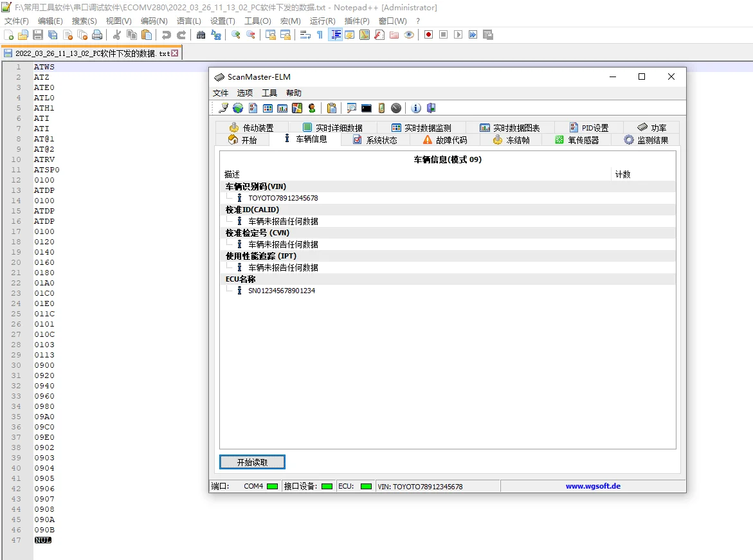Switch to the 实时数据图表 tab
The height and width of the screenshot is (560, 753).
[510, 128]
